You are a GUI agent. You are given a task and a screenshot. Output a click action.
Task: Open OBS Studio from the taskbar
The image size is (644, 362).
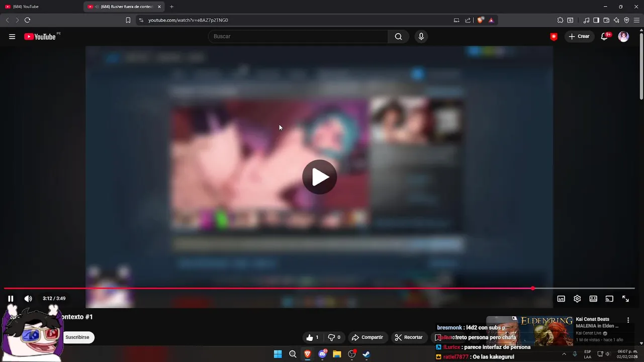pos(352,354)
